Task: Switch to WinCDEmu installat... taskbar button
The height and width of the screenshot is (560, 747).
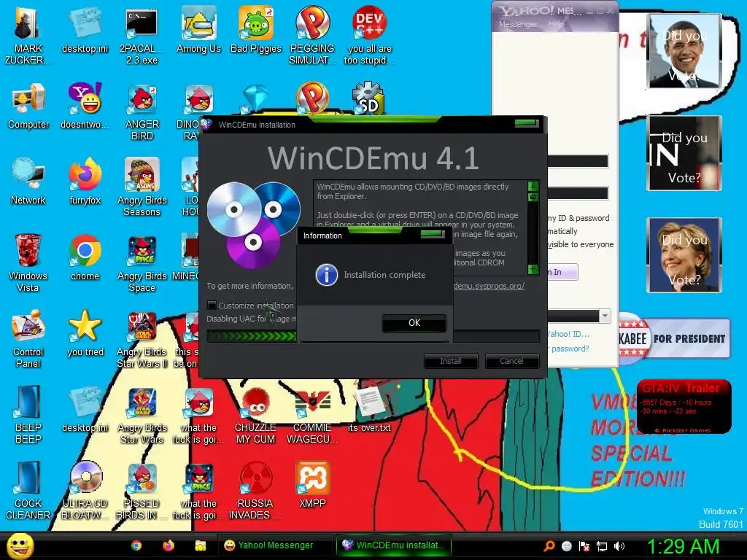Action: click(x=393, y=545)
